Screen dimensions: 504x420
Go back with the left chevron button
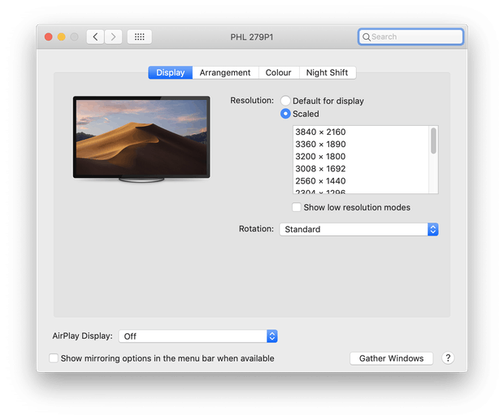[x=95, y=37]
